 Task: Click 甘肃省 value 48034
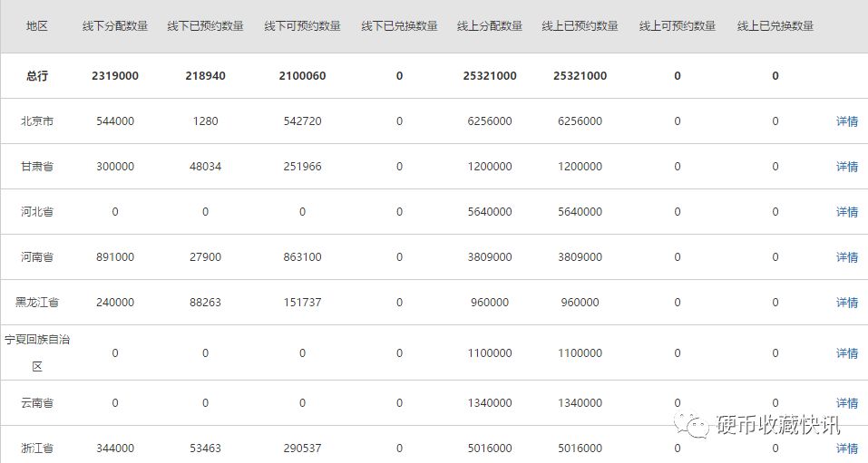click(205, 167)
